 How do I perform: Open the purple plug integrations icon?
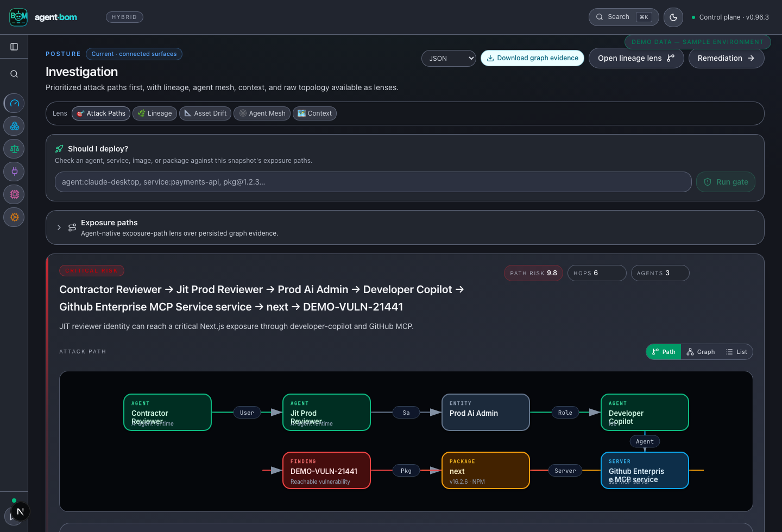point(14,172)
